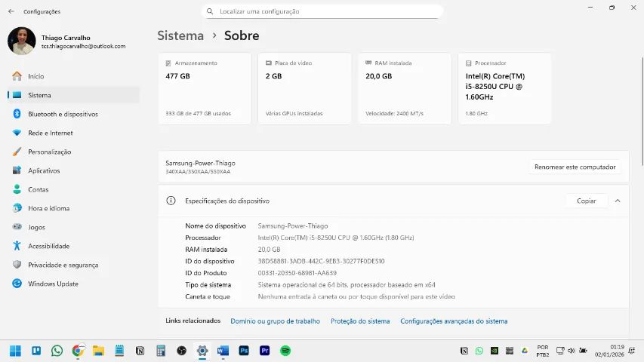Open Google Chrome from the taskbar
Screen dimensions: 644x362
(x=78, y=351)
